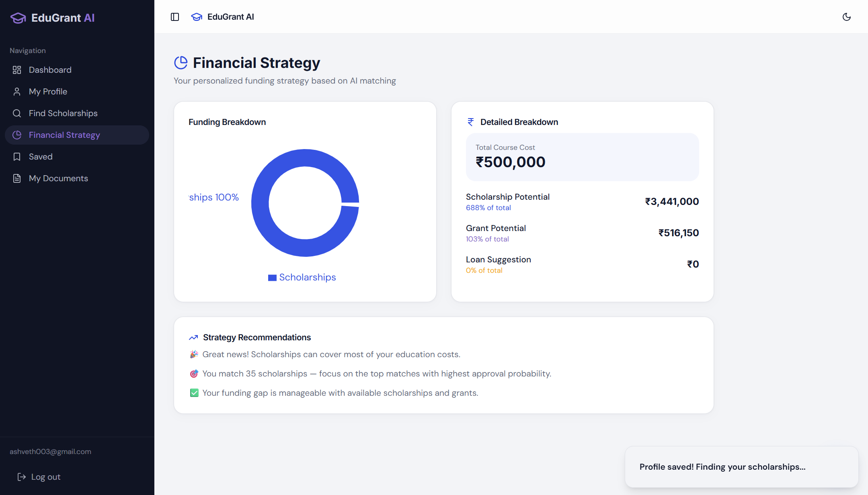
Task: Click the EduGrant AI graduation cap logo
Action: 18,18
